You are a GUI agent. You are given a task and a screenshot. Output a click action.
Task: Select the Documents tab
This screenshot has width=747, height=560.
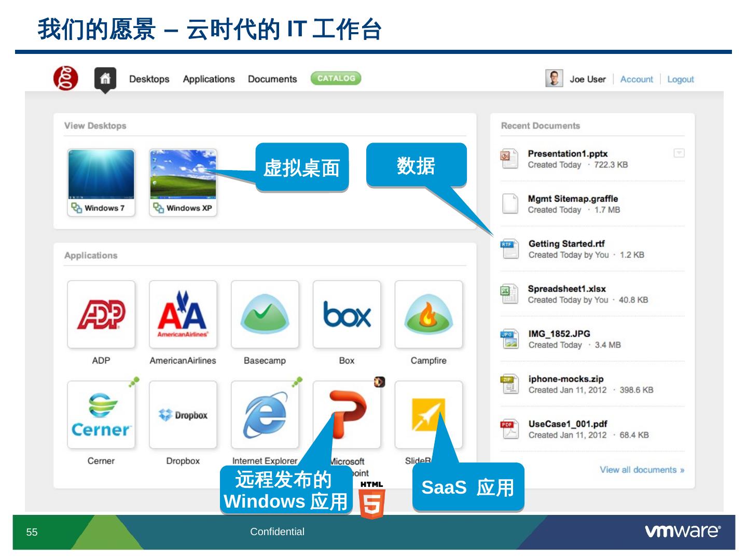click(272, 79)
